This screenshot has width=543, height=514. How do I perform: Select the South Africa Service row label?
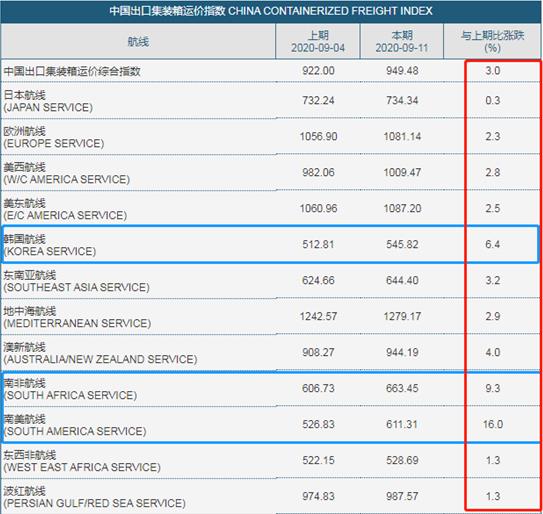point(70,389)
